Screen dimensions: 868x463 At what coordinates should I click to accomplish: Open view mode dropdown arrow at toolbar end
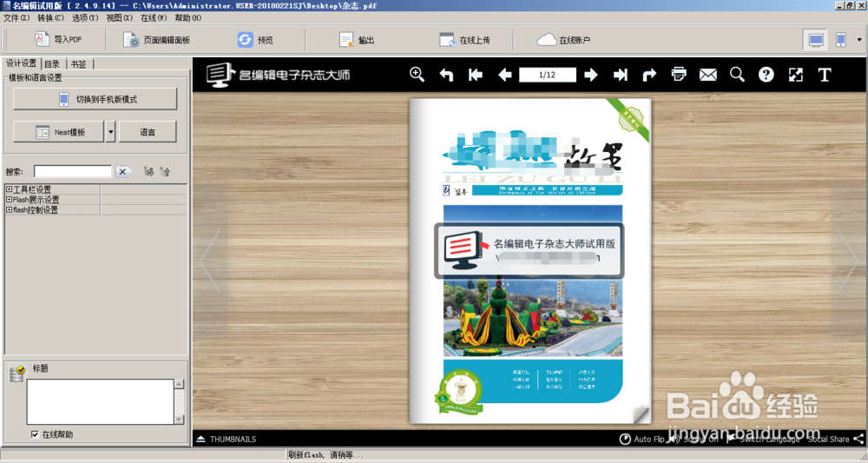pyautogui.click(x=859, y=40)
